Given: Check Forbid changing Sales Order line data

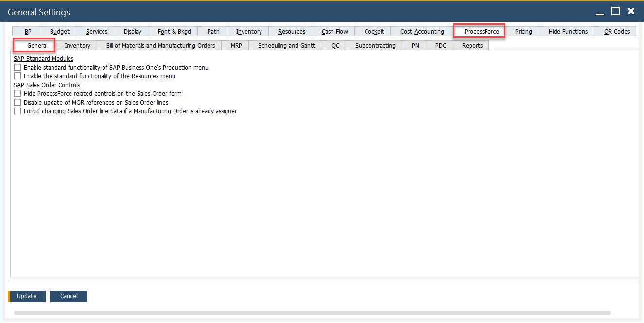Looking at the screenshot, I should click(18, 111).
